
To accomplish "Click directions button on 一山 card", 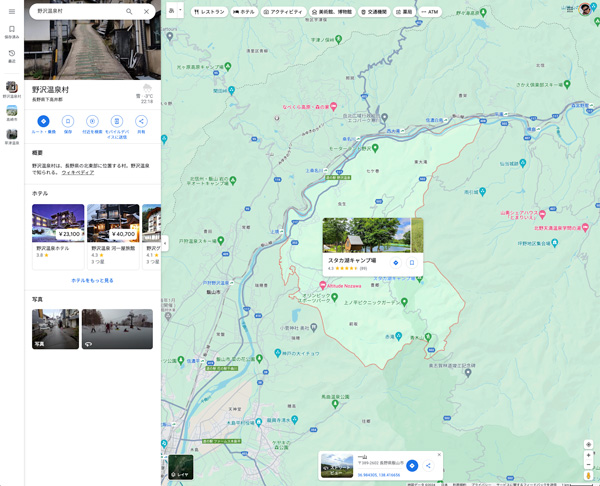I will [412, 466].
